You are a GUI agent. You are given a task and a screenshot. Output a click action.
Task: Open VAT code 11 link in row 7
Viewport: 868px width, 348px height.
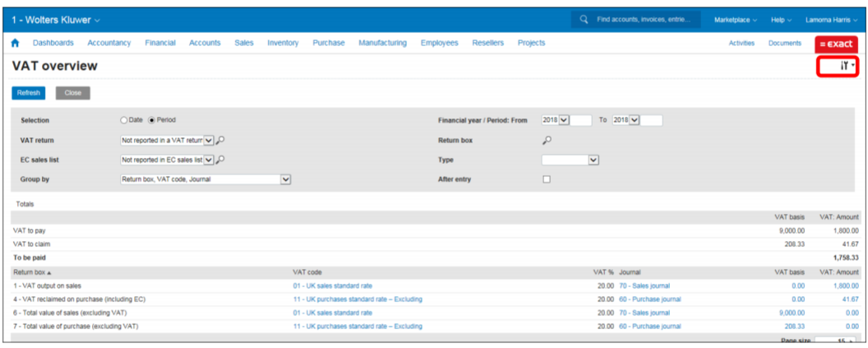point(358,327)
